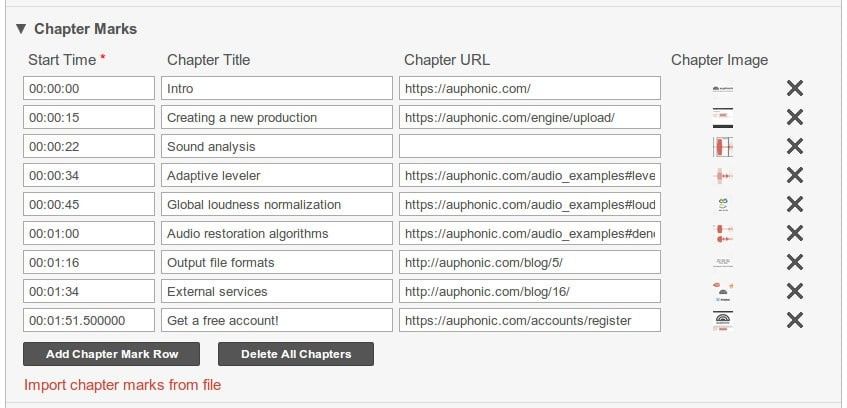The width and height of the screenshot is (847, 408).
Task: Click the Sound analysis chapter image thumbnail
Action: (723, 146)
